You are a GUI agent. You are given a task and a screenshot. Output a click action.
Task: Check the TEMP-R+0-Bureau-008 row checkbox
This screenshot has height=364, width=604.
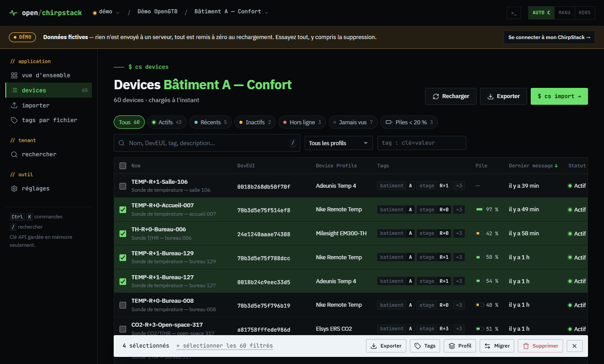123,305
